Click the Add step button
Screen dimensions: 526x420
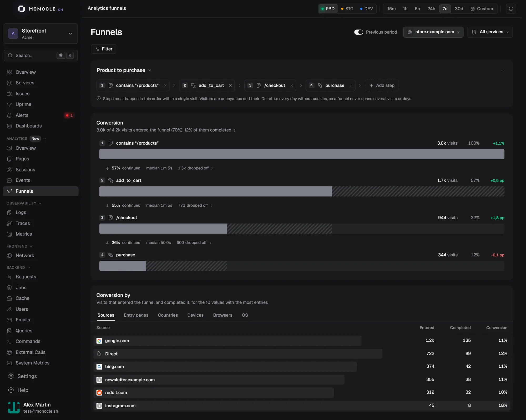tap(382, 85)
